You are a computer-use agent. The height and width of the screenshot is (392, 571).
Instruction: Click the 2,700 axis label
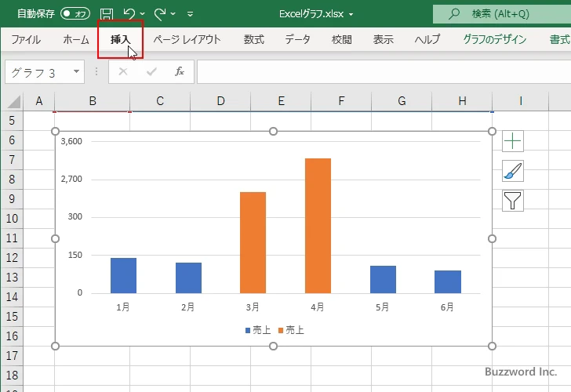click(71, 179)
